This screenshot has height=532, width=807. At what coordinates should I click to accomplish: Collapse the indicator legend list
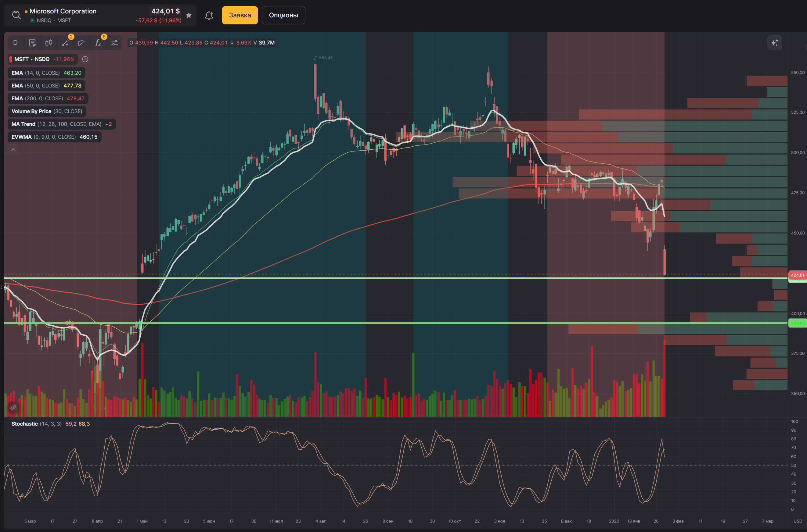(x=13, y=149)
